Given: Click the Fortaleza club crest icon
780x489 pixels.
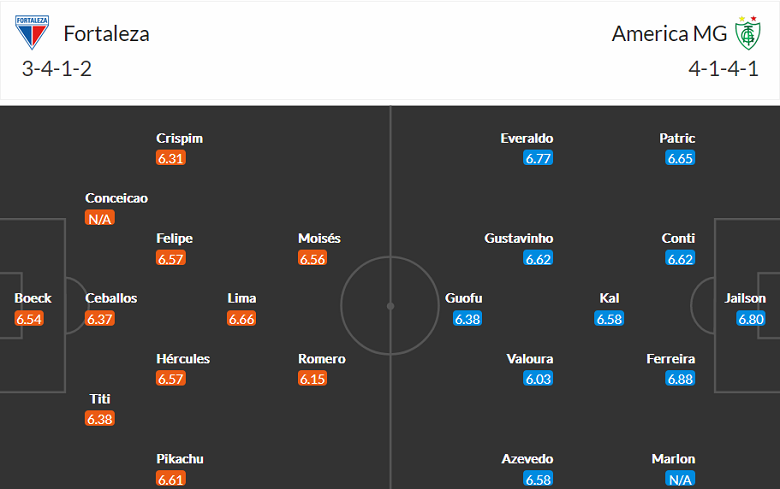Looking at the screenshot, I should pyautogui.click(x=32, y=33).
